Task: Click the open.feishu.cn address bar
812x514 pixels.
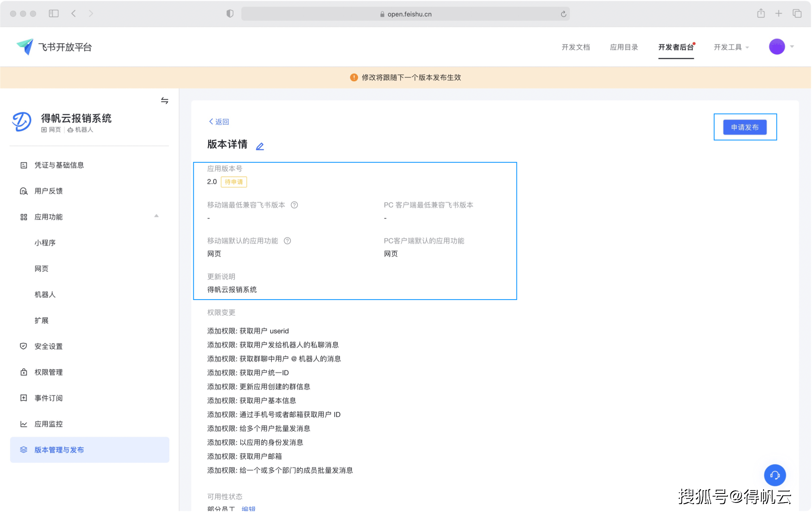Action: [x=405, y=14]
